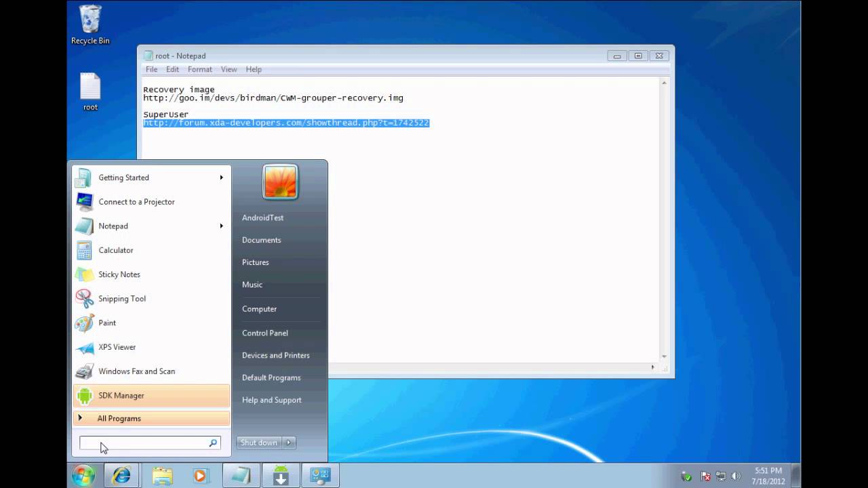Open Notepad File menu
This screenshot has width=868, height=488.
[152, 69]
